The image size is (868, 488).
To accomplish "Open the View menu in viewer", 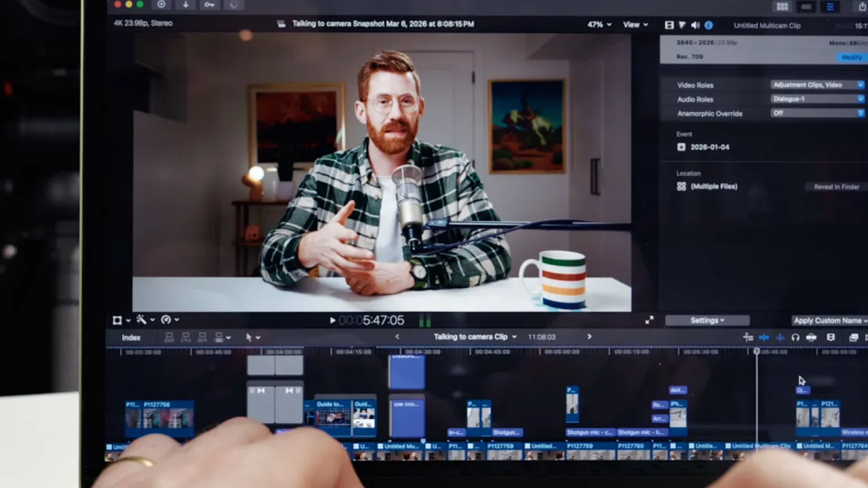I will pos(635,24).
